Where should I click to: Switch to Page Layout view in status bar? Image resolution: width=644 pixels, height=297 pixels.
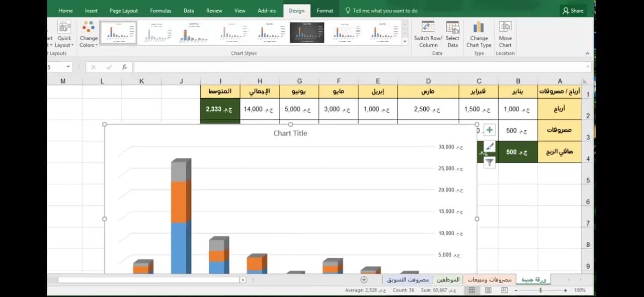click(x=488, y=290)
